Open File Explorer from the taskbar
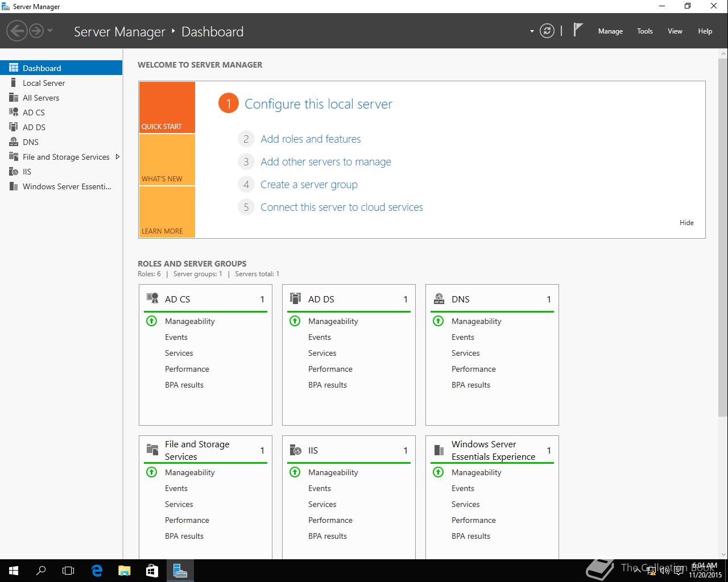728x582 pixels. [x=124, y=571]
